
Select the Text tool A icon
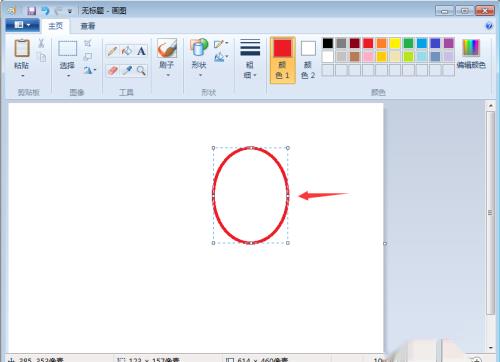(141, 51)
